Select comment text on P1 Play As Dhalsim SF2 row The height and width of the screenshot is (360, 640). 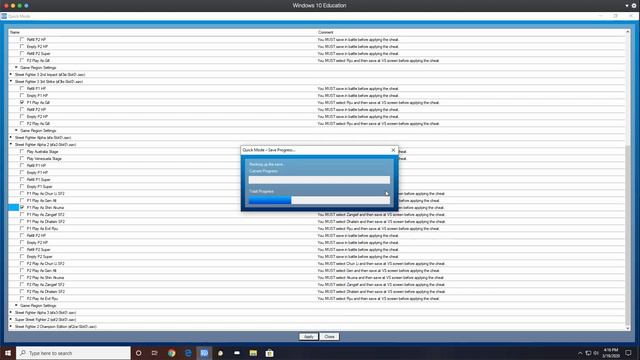click(x=381, y=222)
